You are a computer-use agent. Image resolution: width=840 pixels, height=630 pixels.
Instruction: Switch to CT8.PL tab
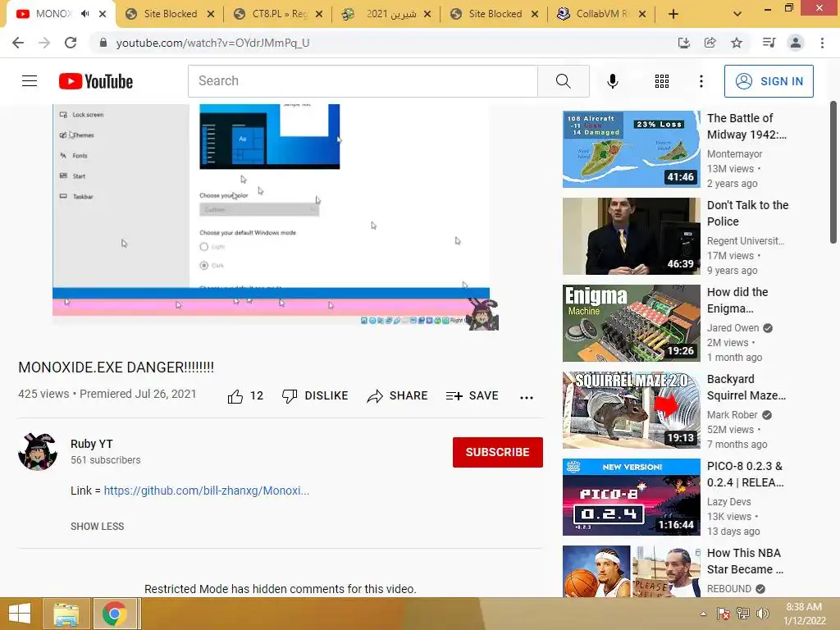click(x=279, y=14)
